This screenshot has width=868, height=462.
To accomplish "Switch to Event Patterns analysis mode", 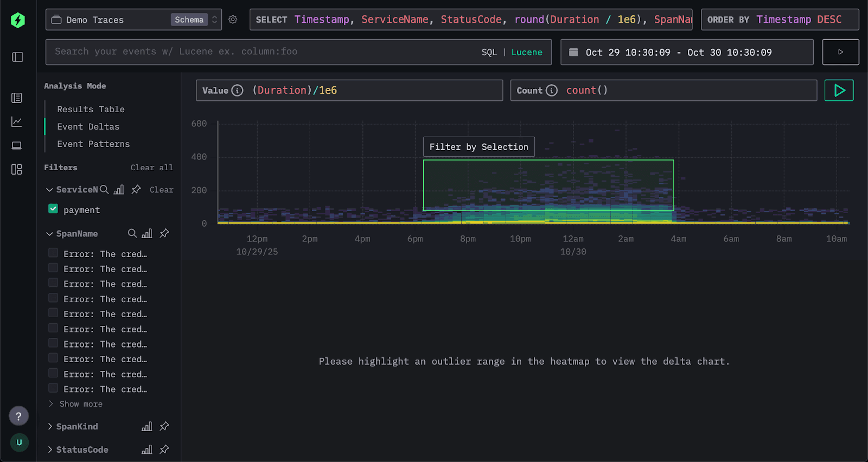I will 93,144.
